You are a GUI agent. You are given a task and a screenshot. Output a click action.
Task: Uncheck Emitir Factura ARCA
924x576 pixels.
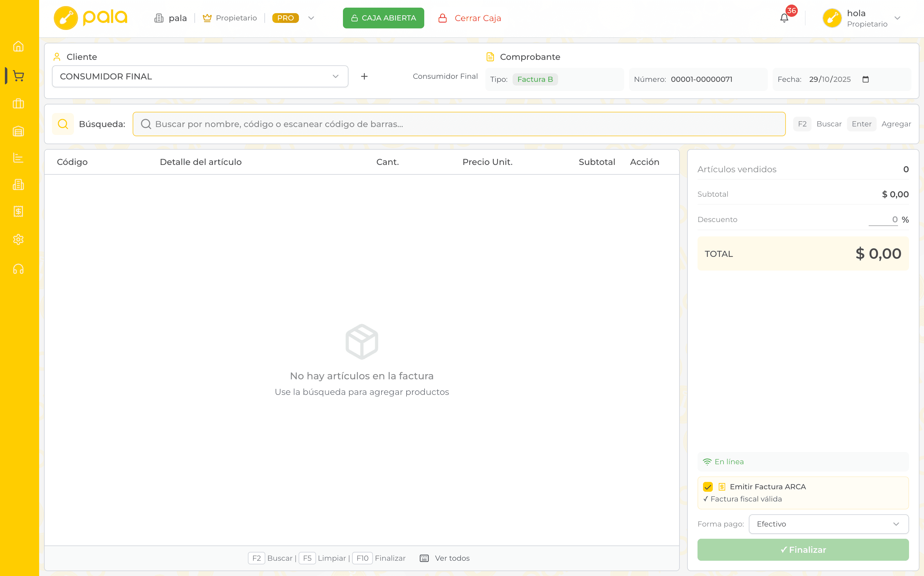[708, 487]
